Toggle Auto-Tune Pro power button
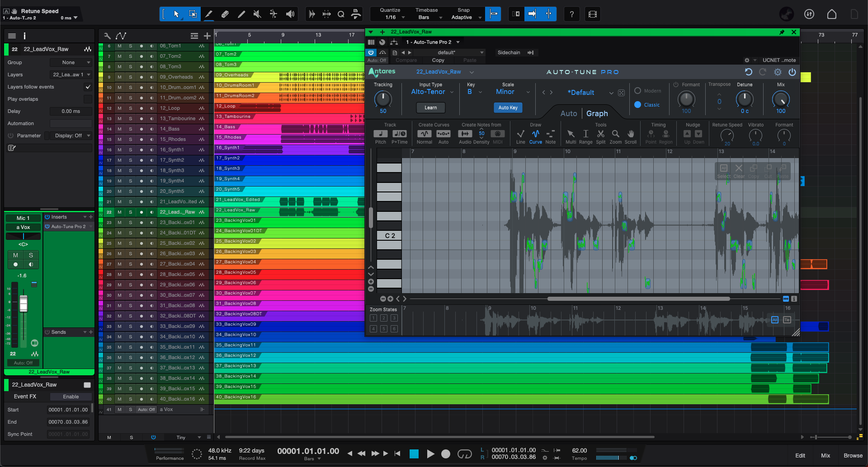Image resolution: width=868 pixels, height=467 pixels. pos(792,72)
